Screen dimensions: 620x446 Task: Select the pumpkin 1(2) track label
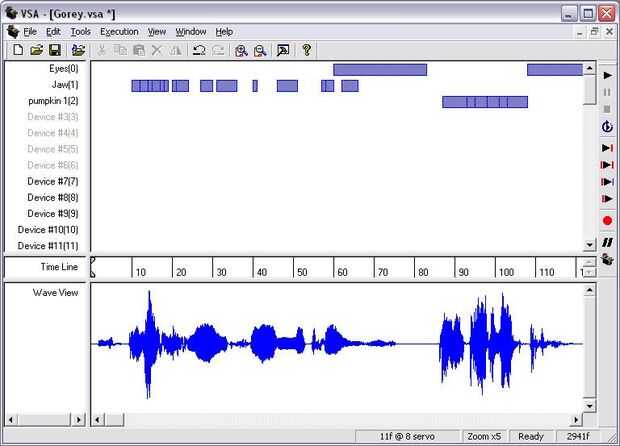pyautogui.click(x=53, y=101)
